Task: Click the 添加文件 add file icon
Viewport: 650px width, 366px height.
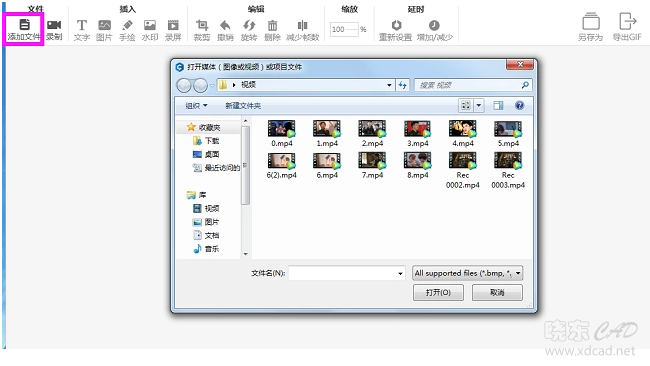Action: (24, 25)
